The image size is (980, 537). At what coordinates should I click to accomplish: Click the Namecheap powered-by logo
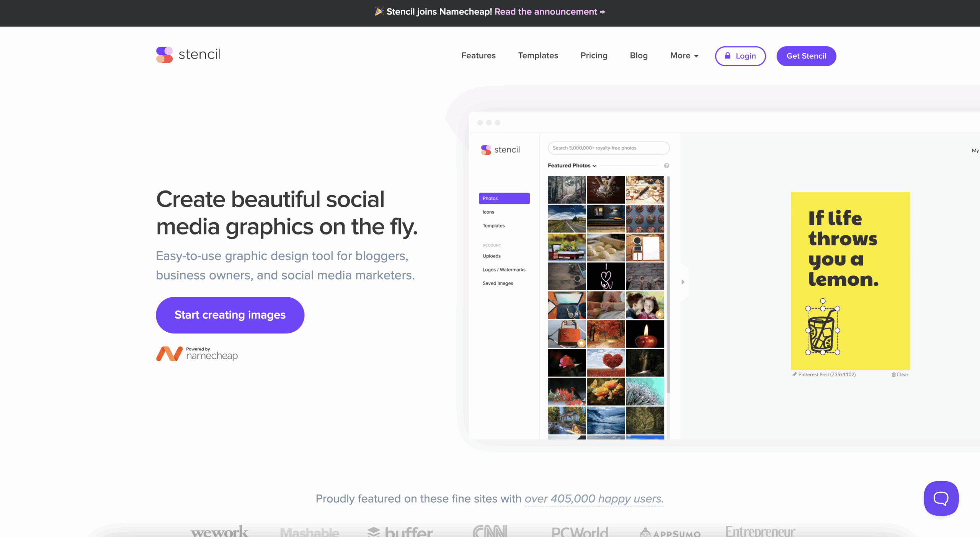tap(197, 354)
